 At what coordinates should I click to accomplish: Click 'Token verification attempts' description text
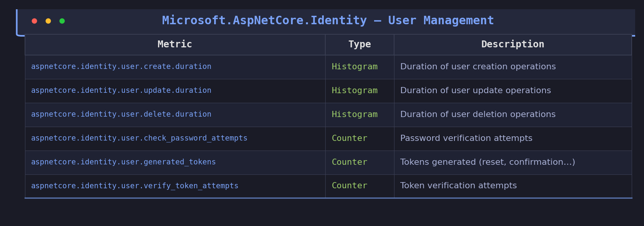click(x=458, y=186)
